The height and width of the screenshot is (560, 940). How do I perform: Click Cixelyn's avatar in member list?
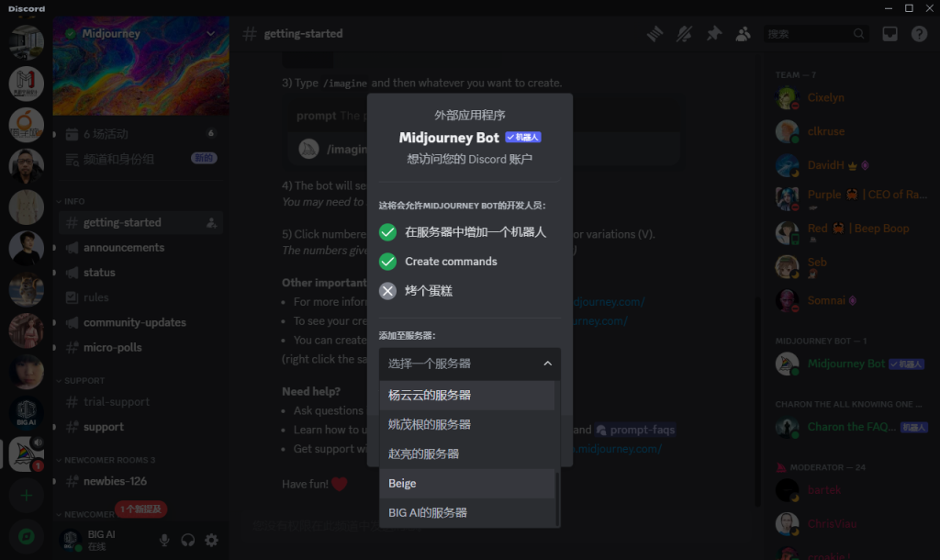787,97
